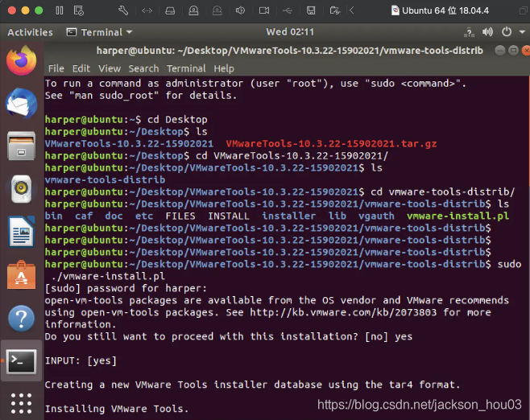This screenshot has width=530, height=420.
Task: Click the 'Installing VMware Tools.' line
Action: click(x=117, y=409)
